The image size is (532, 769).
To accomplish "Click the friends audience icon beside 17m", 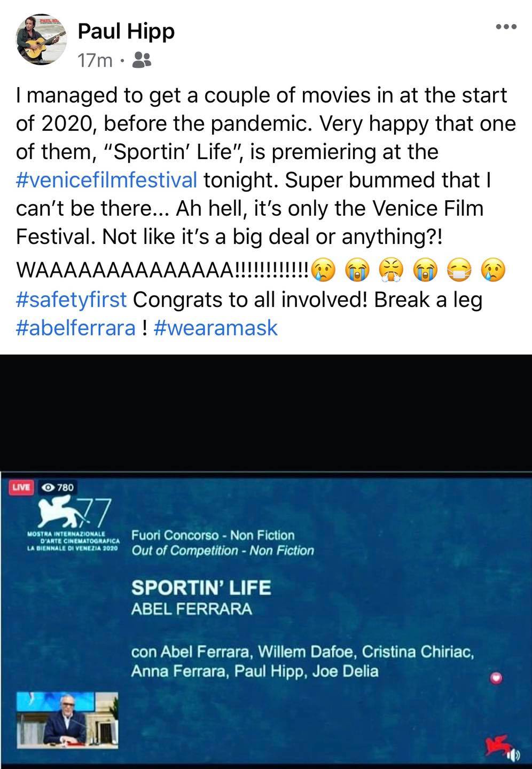I will click(x=142, y=60).
